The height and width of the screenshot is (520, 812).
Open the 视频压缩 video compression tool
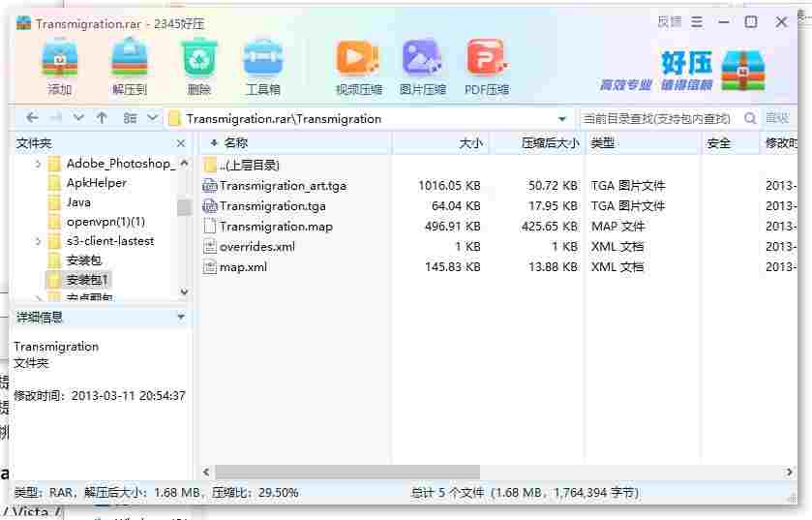358,68
